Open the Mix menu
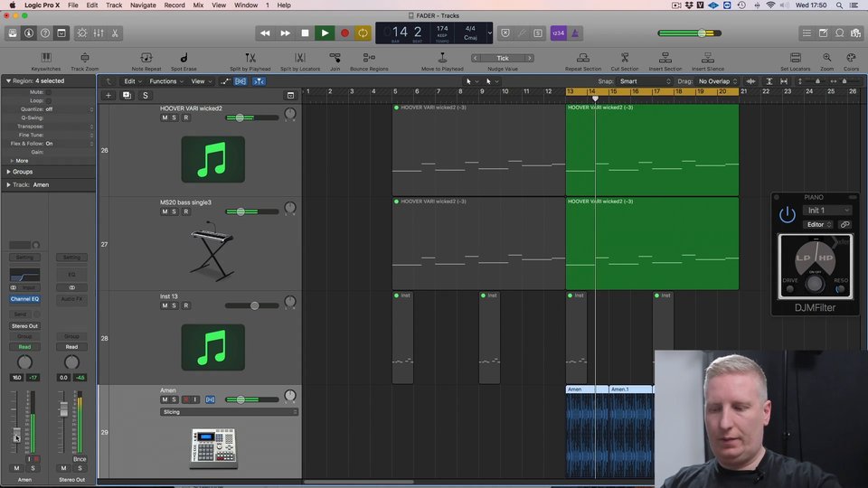Image resolution: width=868 pixels, height=488 pixels. click(198, 5)
